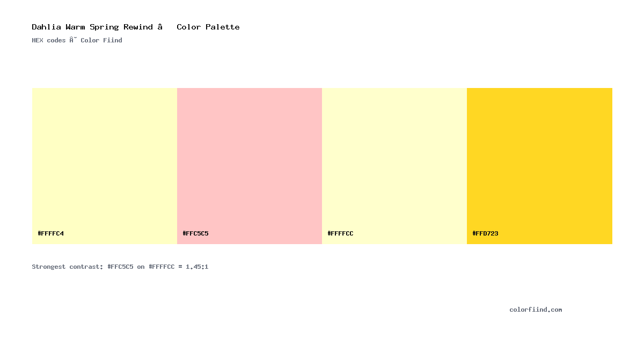644x338 pixels.
Task: Click the center of the pink swatch
Action: click(x=250, y=166)
